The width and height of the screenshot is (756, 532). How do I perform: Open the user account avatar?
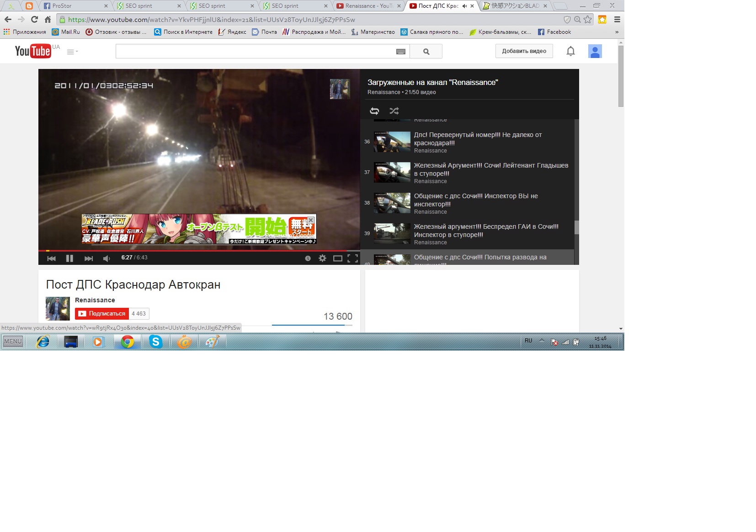click(x=595, y=51)
